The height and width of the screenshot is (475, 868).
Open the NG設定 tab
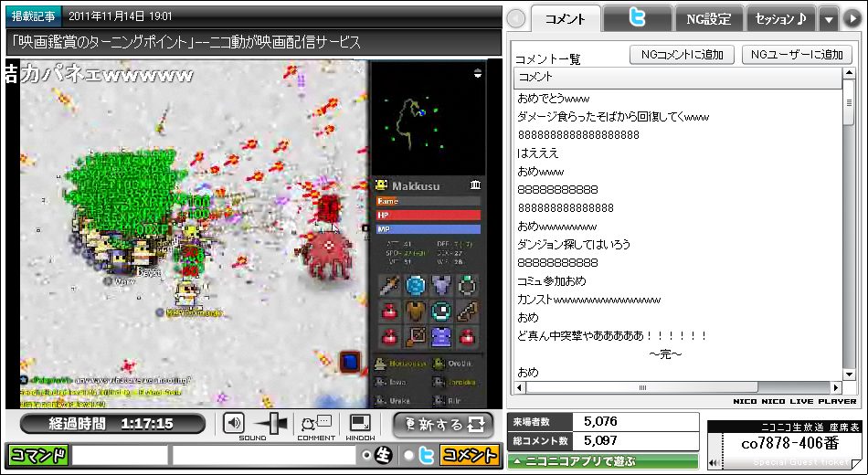click(x=709, y=19)
